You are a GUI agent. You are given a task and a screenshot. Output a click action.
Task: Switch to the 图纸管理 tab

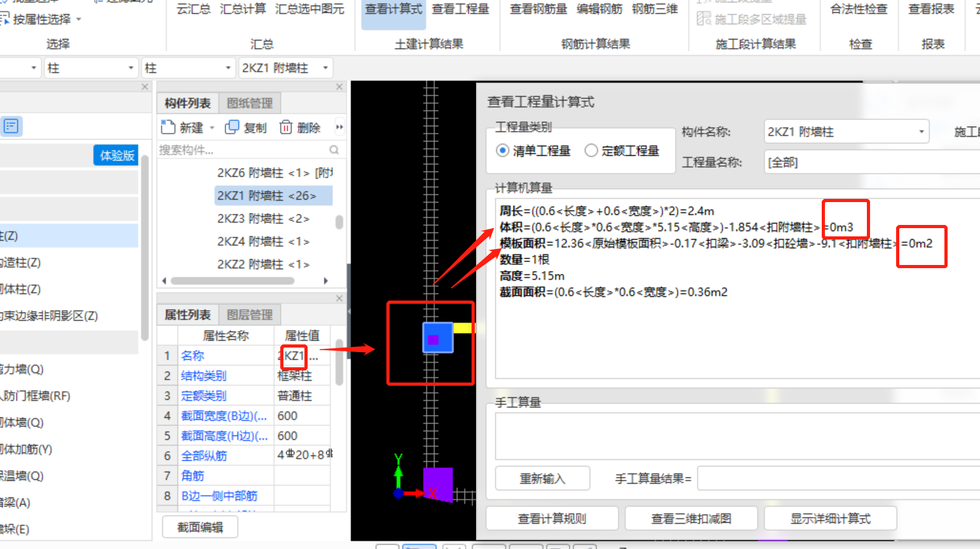[250, 103]
